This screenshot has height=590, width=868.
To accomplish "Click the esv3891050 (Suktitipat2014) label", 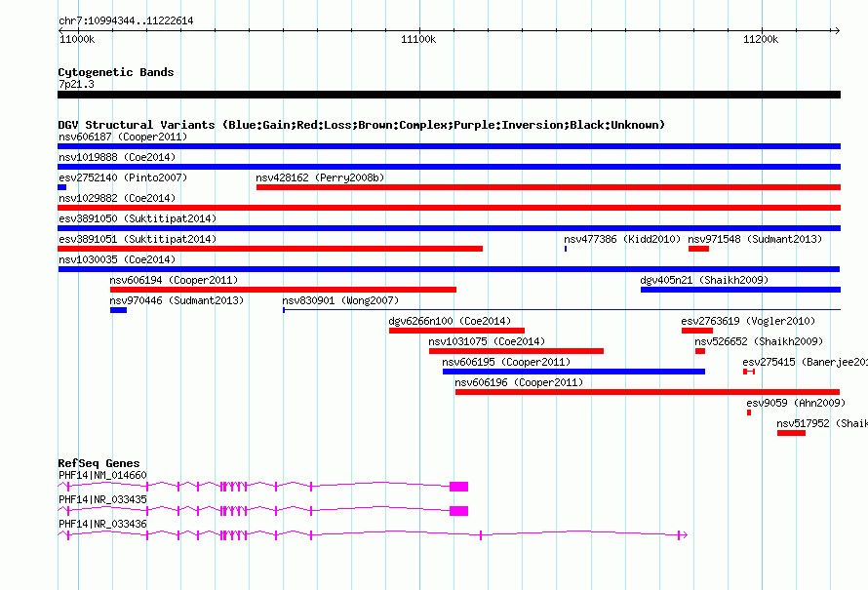I will (138, 218).
